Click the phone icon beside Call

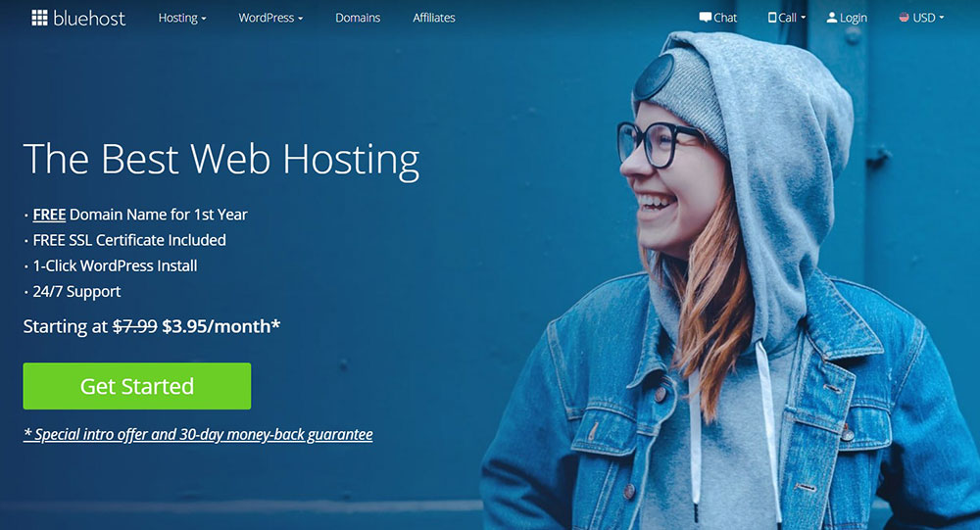pyautogui.click(x=772, y=18)
